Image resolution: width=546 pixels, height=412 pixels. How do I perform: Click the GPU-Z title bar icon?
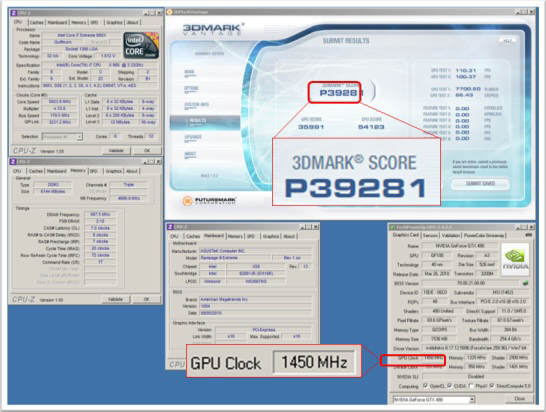[x=392, y=227]
